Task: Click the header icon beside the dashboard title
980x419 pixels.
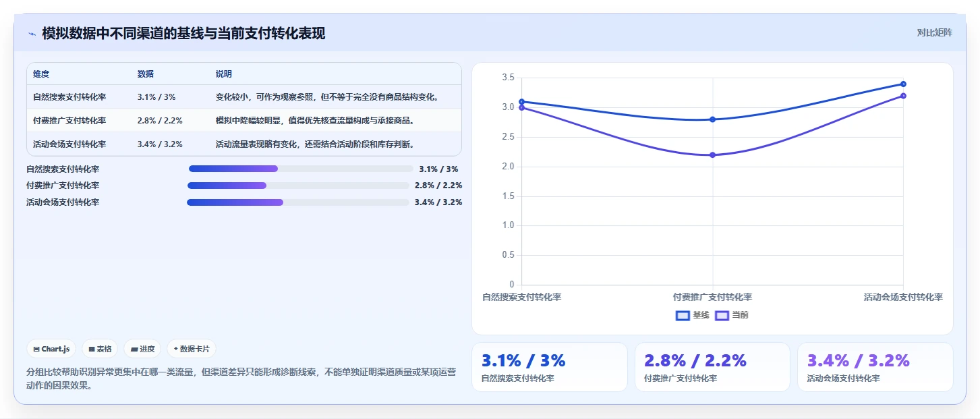Action: pos(32,34)
